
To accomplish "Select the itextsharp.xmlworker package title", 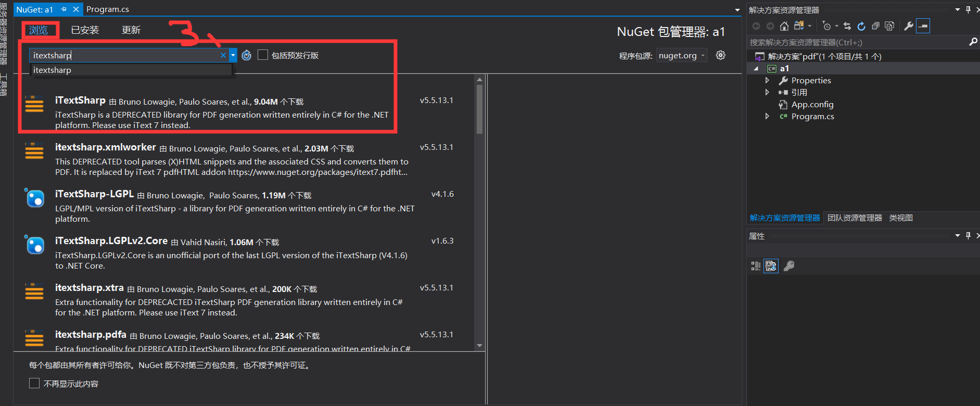I will tap(106, 147).
